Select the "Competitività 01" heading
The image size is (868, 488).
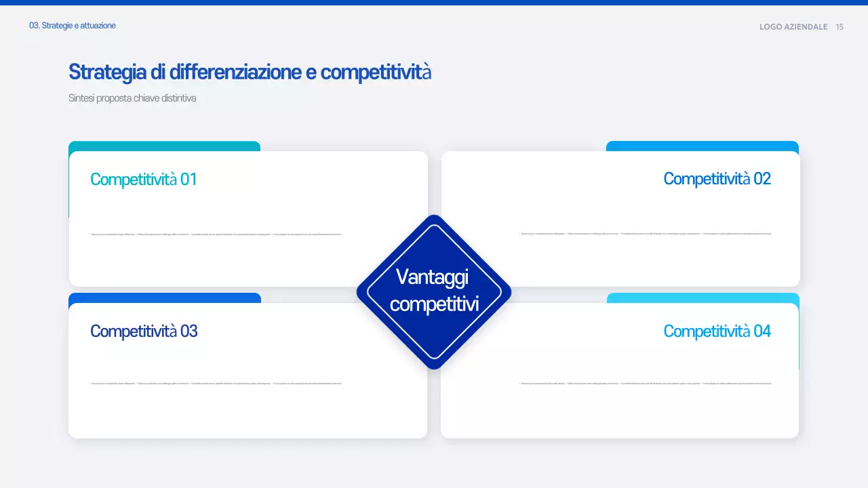point(144,180)
